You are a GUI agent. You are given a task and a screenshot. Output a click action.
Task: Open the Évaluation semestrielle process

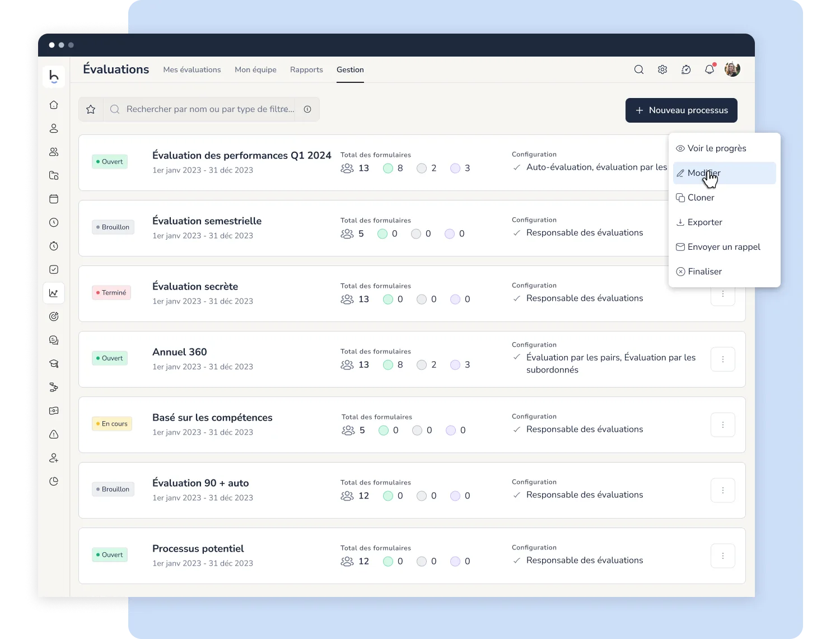coord(207,221)
